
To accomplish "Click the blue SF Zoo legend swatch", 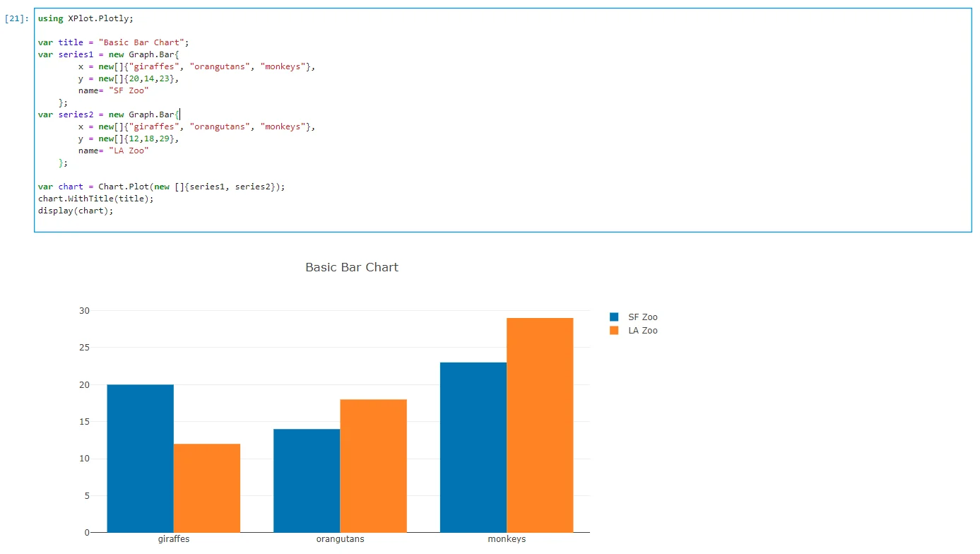I will [x=614, y=317].
